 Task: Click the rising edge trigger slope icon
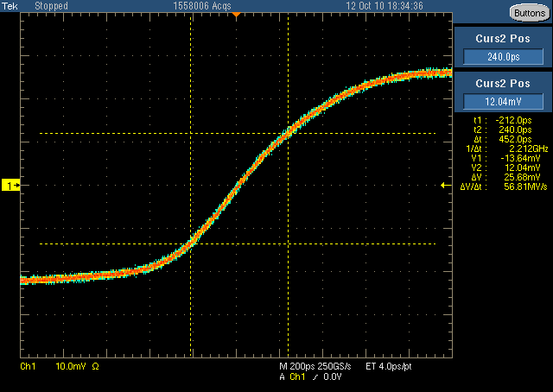pyautogui.click(x=315, y=377)
